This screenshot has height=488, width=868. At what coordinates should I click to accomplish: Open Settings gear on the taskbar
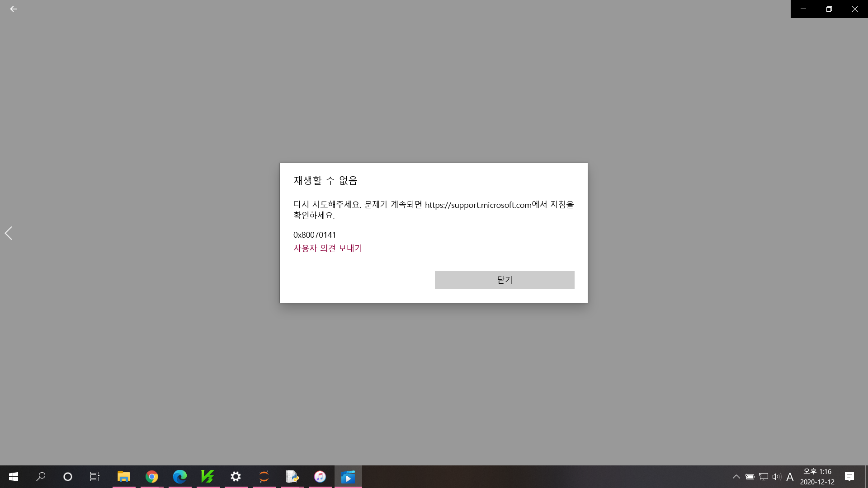[236, 477]
